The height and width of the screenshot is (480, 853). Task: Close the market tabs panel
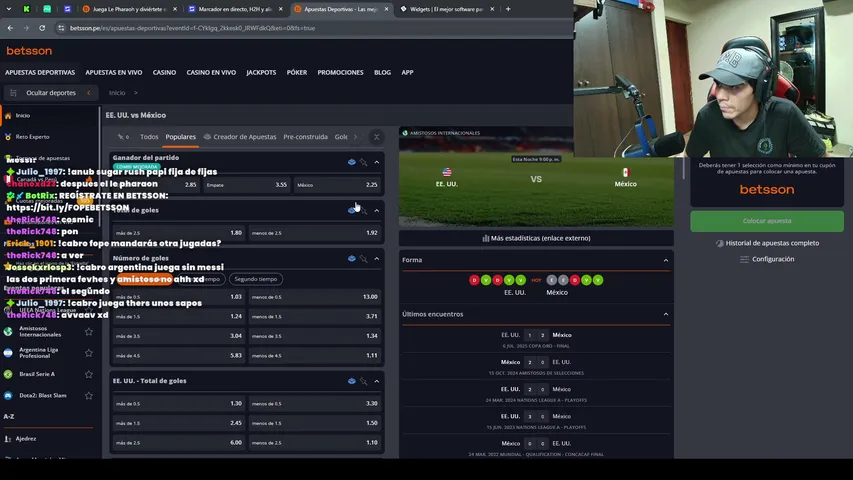click(x=376, y=137)
